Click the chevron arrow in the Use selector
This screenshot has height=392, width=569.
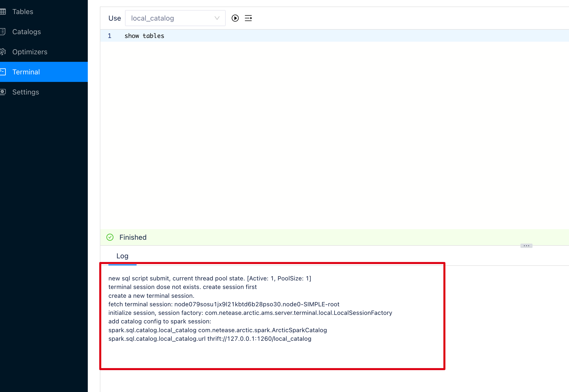point(217,18)
